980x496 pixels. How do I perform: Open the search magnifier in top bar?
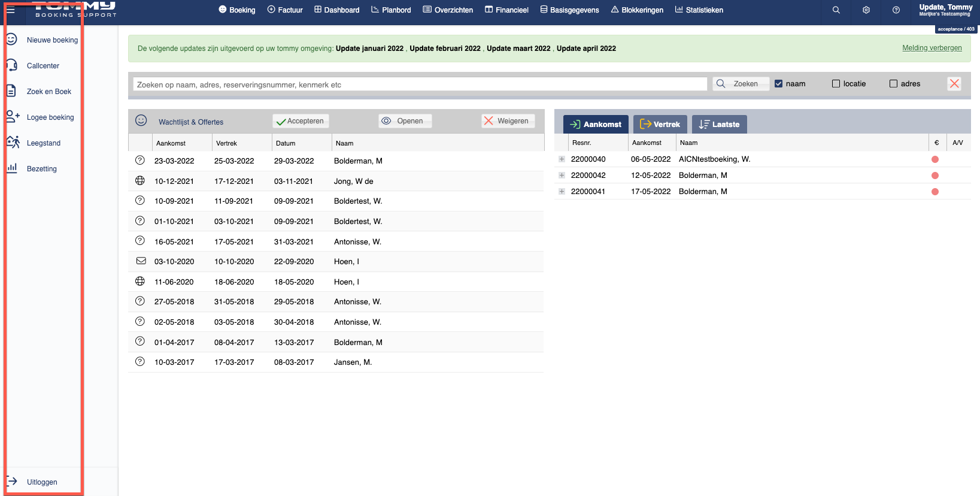836,10
